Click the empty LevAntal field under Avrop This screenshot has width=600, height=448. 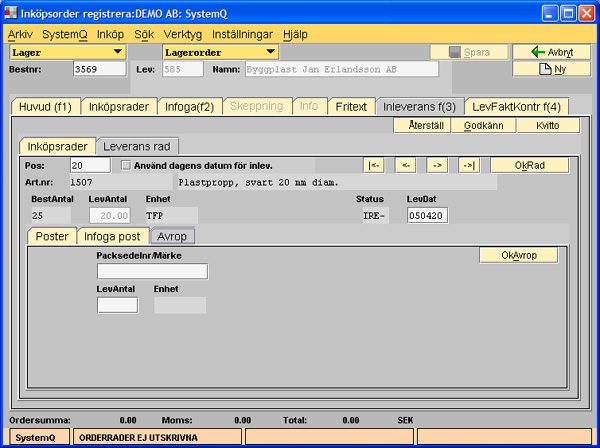point(117,305)
